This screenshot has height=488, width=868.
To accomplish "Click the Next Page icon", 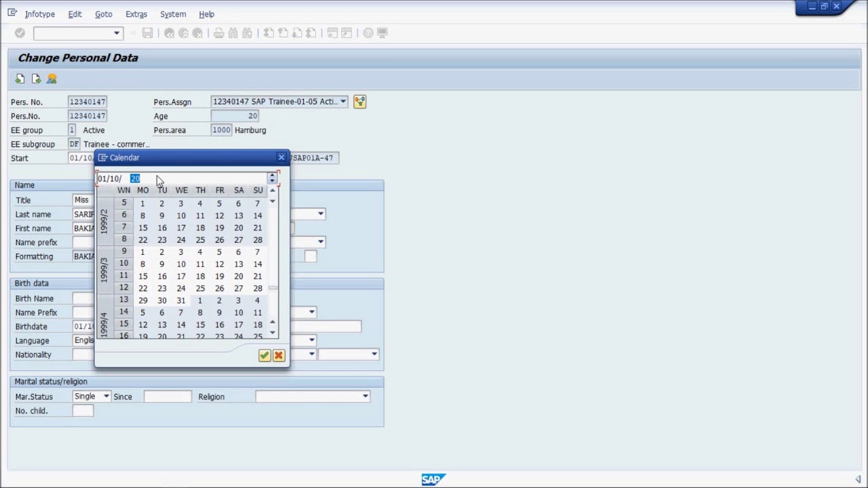I will pos(297,33).
